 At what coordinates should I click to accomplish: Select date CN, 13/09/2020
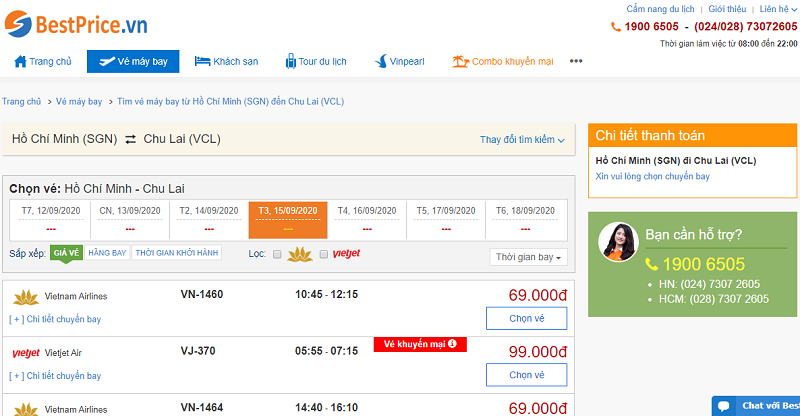(x=130, y=219)
